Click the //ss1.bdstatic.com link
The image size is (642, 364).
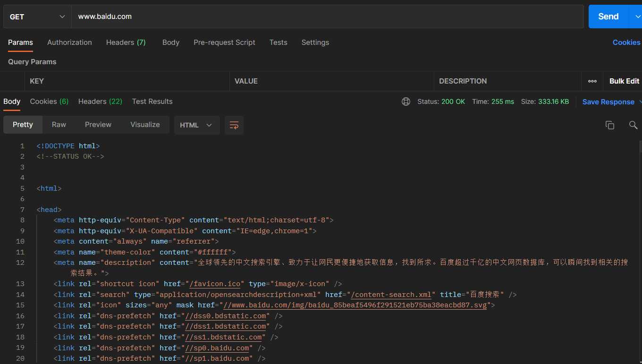224,337
